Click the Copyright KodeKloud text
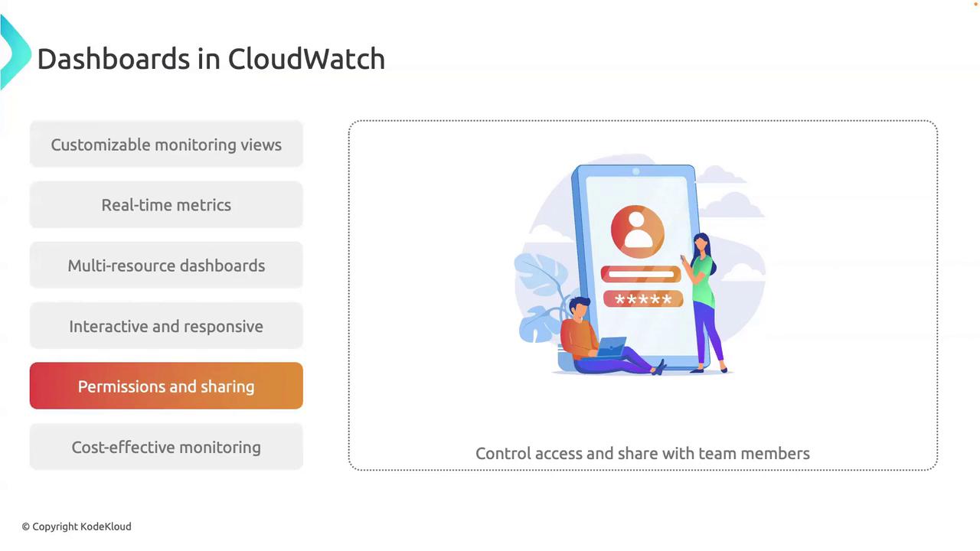The width and height of the screenshot is (980, 551). pyautogui.click(x=77, y=527)
